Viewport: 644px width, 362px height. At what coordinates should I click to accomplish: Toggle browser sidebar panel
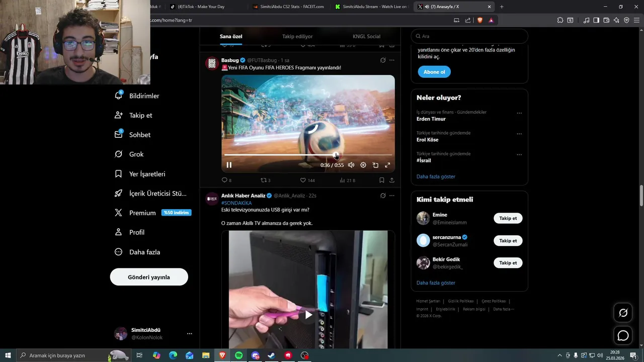click(x=596, y=20)
